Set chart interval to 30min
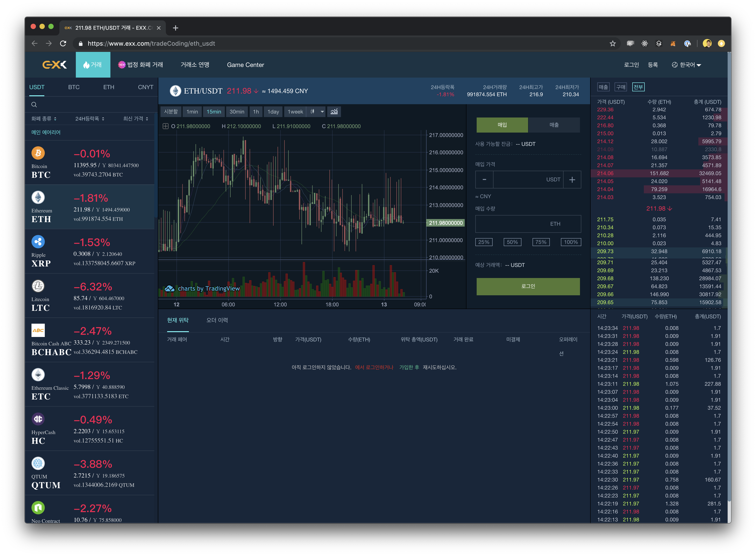 pyautogui.click(x=237, y=112)
